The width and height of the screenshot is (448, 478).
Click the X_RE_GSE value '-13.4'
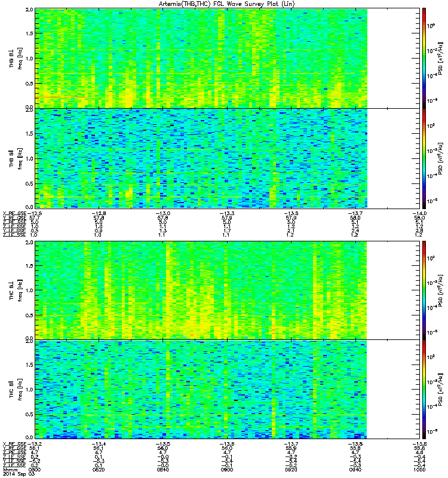pyautogui.click(x=99, y=444)
